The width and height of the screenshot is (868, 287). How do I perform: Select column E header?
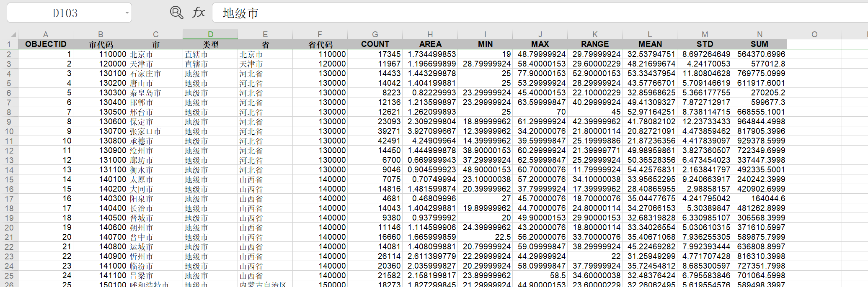tap(265, 34)
